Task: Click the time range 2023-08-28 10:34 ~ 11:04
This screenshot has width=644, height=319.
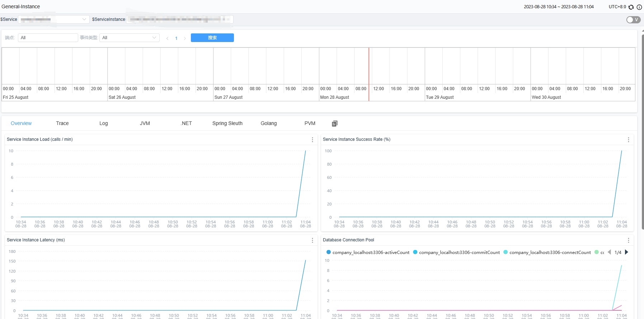Action: (559, 7)
